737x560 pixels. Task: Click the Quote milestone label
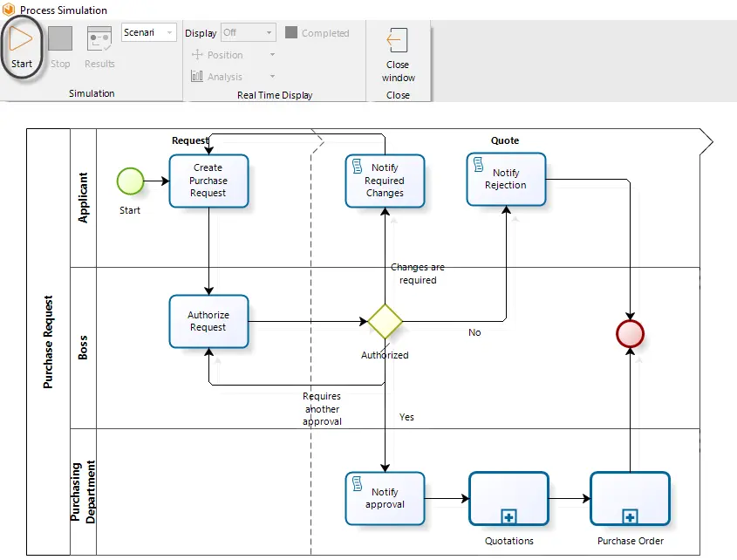505,140
